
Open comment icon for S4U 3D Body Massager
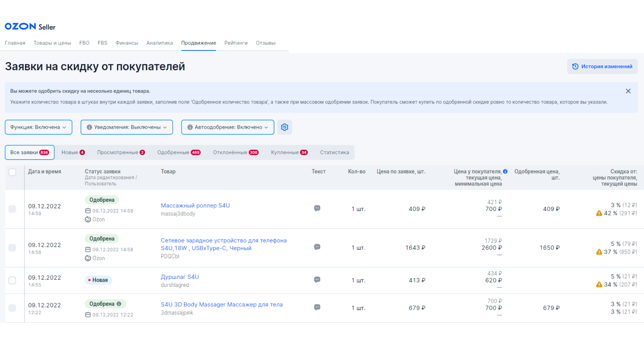(317, 307)
